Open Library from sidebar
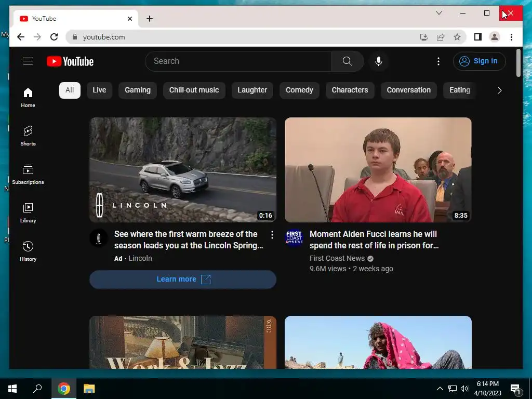Screen dimensions: 532x399 tap(28, 212)
